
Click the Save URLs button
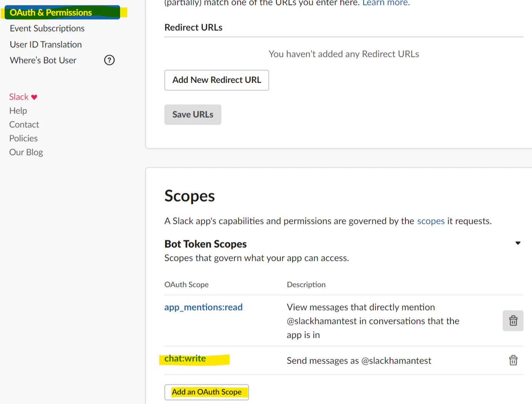(x=193, y=115)
